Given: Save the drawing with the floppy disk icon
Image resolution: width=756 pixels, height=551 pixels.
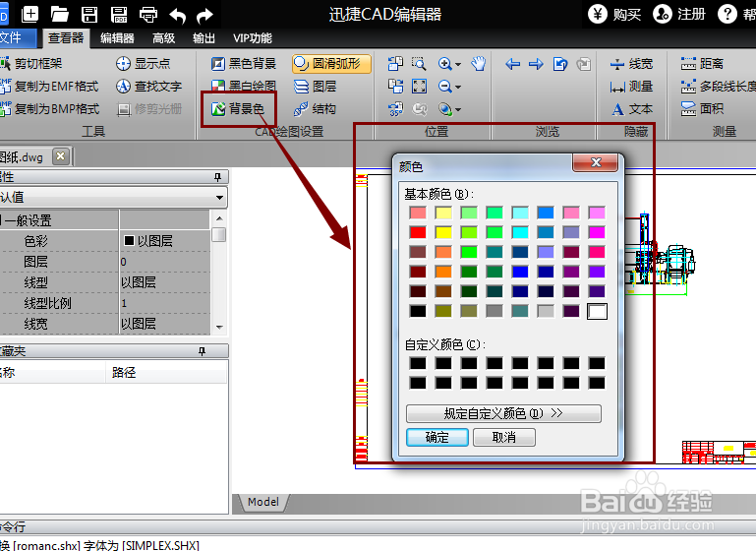Looking at the screenshot, I should click(89, 15).
